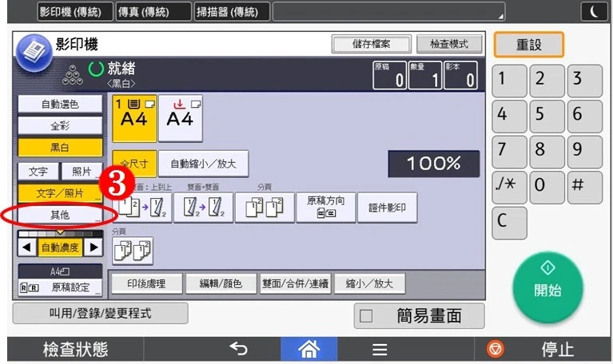Click the empty message bar at top

point(388,11)
